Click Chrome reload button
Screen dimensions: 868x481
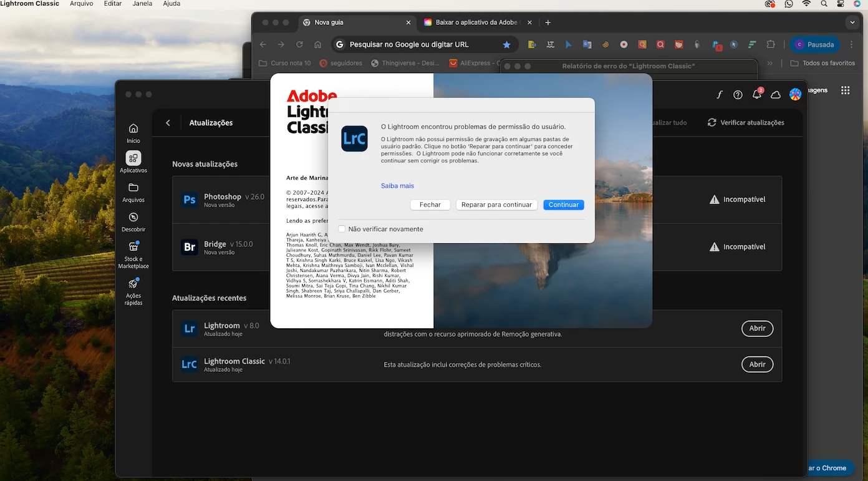pyautogui.click(x=299, y=44)
